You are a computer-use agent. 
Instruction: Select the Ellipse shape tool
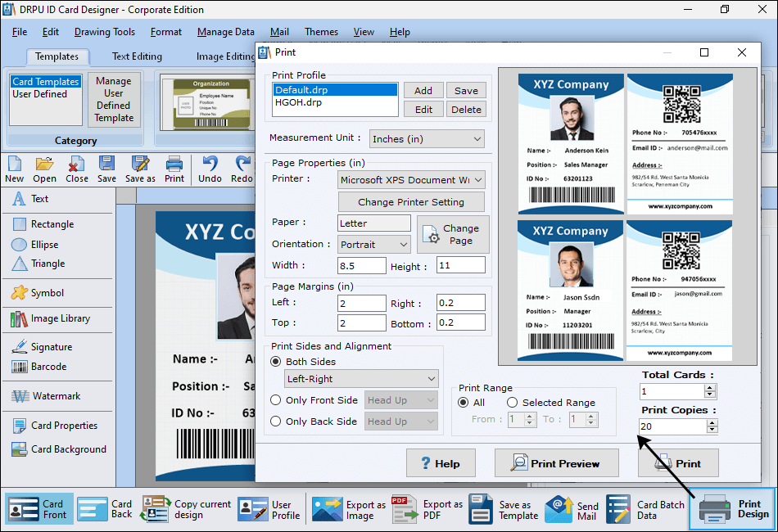point(34,245)
